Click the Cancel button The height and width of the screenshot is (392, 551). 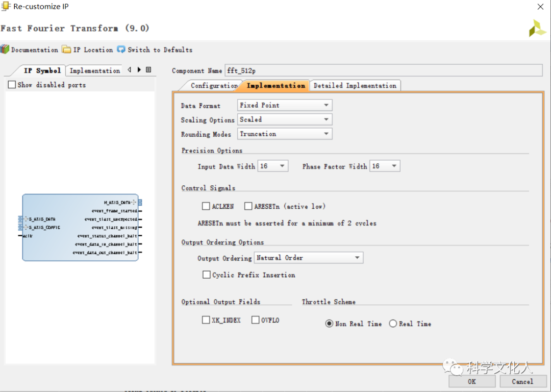pyautogui.click(x=522, y=381)
